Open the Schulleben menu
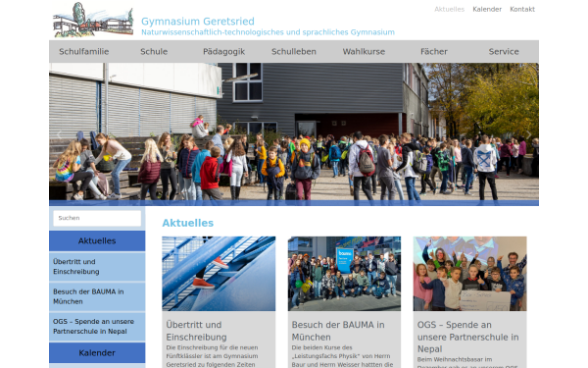This screenshot has height=368, width=588. [294, 52]
